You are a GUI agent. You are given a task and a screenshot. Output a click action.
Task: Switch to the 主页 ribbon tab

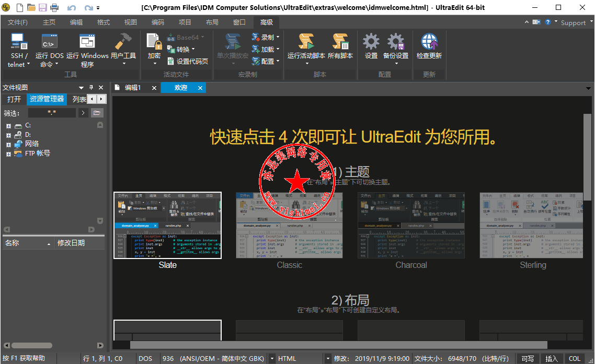(49, 22)
